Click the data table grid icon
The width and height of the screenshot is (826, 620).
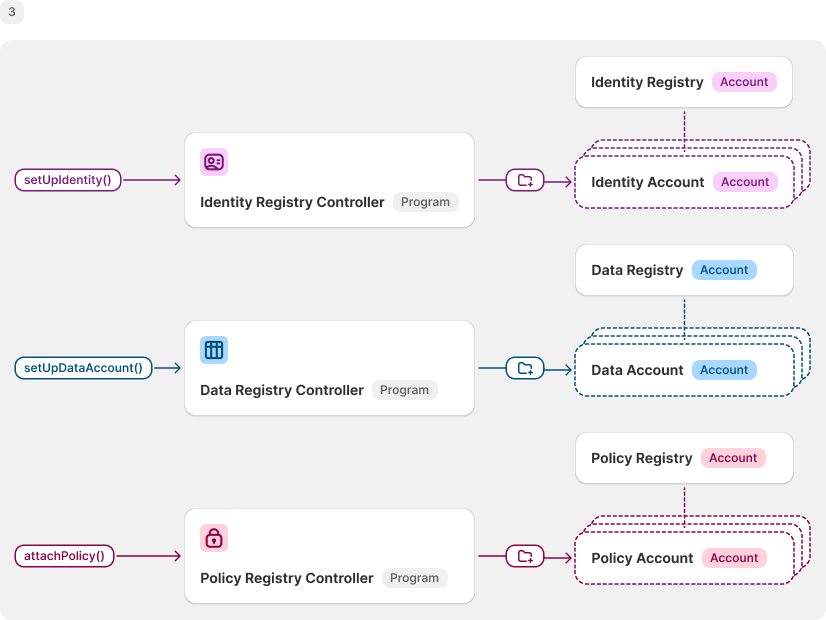pyautogui.click(x=214, y=350)
